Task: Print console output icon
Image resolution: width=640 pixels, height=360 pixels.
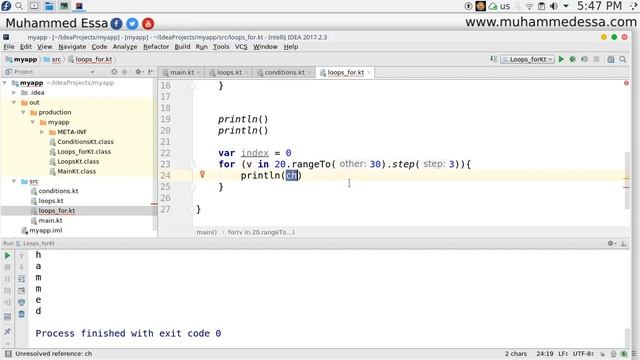Action: click(22, 302)
